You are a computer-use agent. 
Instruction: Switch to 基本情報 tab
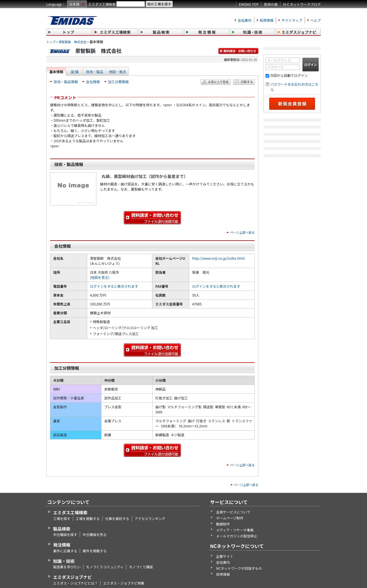pyautogui.click(x=56, y=72)
